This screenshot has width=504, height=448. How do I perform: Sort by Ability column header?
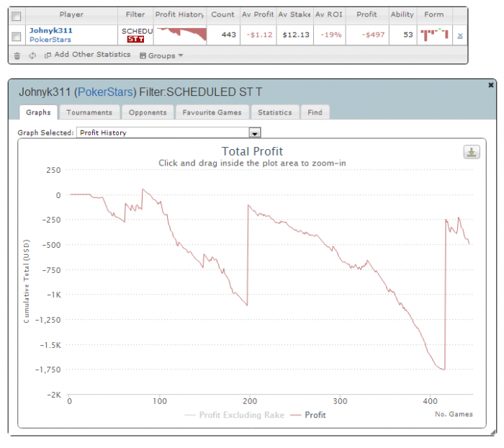(x=402, y=14)
